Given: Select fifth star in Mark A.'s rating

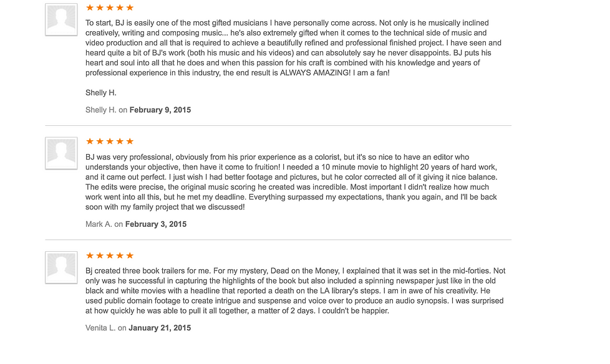Looking at the screenshot, I should point(130,141).
